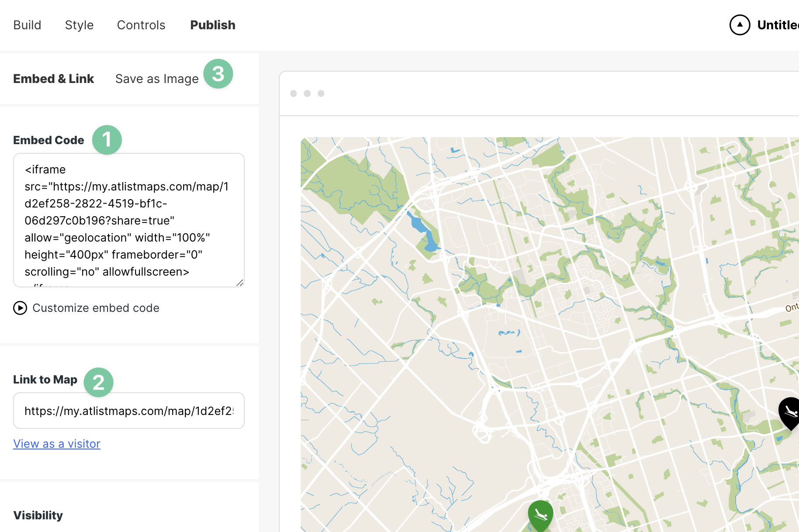Open the Build tab
Viewport: 799px width, 532px height.
27,25
